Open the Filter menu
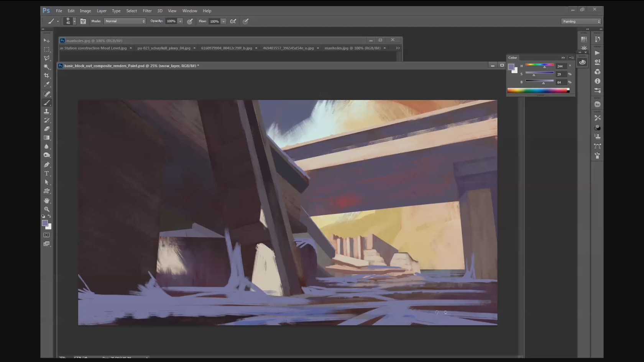The width and height of the screenshot is (644, 362). pyautogui.click(x=147, y=11)
